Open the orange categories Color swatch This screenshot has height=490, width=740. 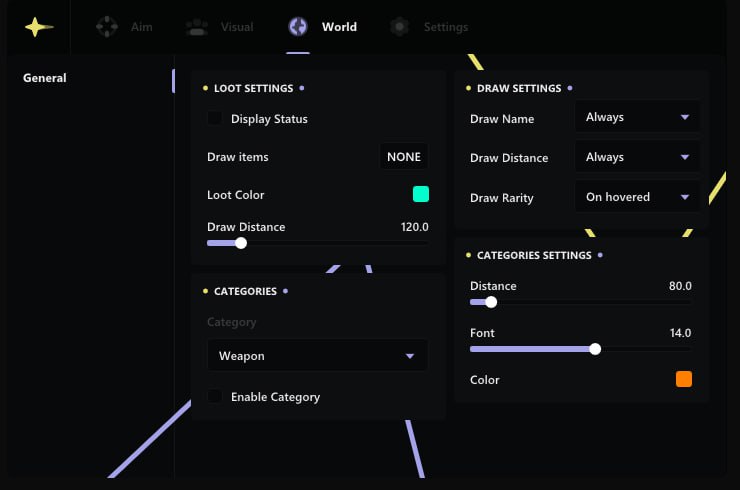coord(684,379)
